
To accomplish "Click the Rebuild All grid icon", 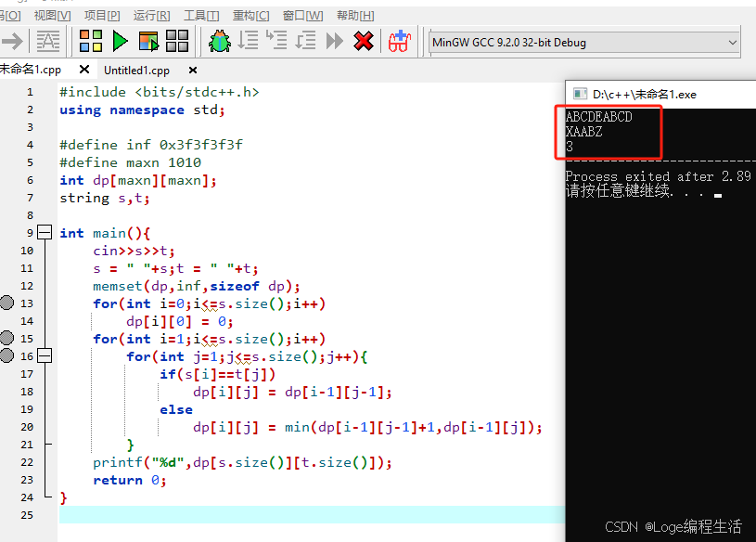I will pos(177,41).
